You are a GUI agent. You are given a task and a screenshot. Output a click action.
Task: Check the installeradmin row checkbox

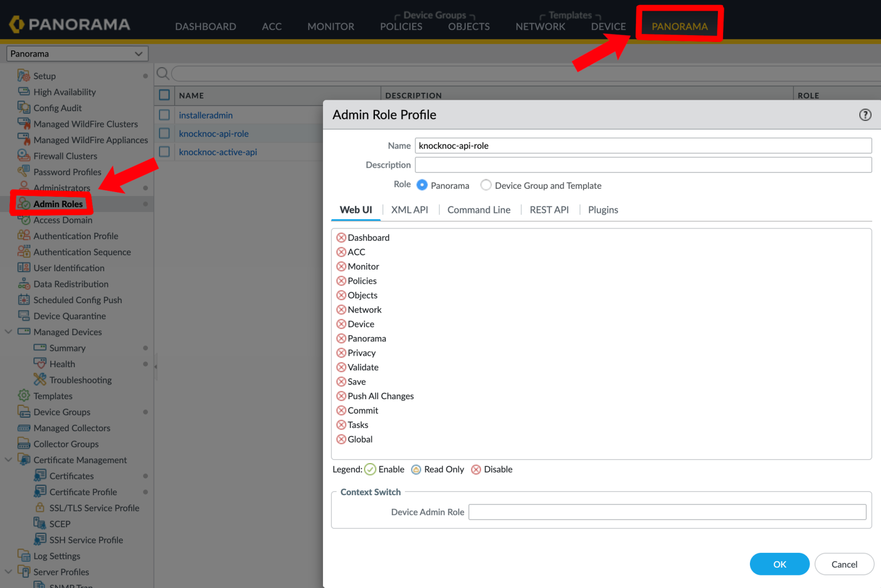tap(165, 115)
